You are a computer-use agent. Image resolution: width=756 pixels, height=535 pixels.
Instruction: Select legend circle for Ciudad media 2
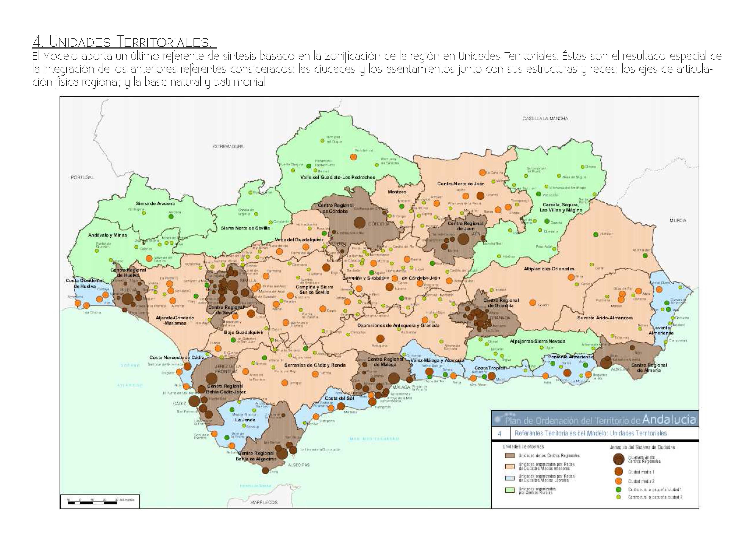point(618,481)
